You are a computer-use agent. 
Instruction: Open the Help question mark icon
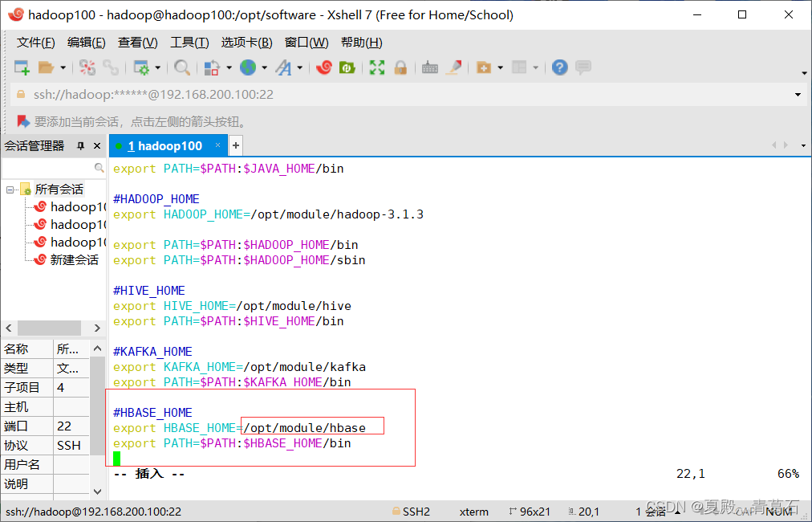coord(560,67)
